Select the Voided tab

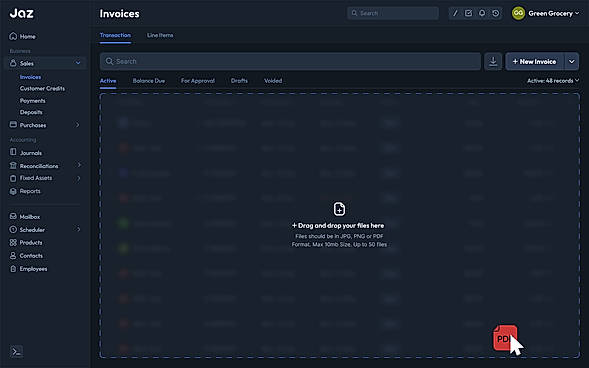(273, 81)
